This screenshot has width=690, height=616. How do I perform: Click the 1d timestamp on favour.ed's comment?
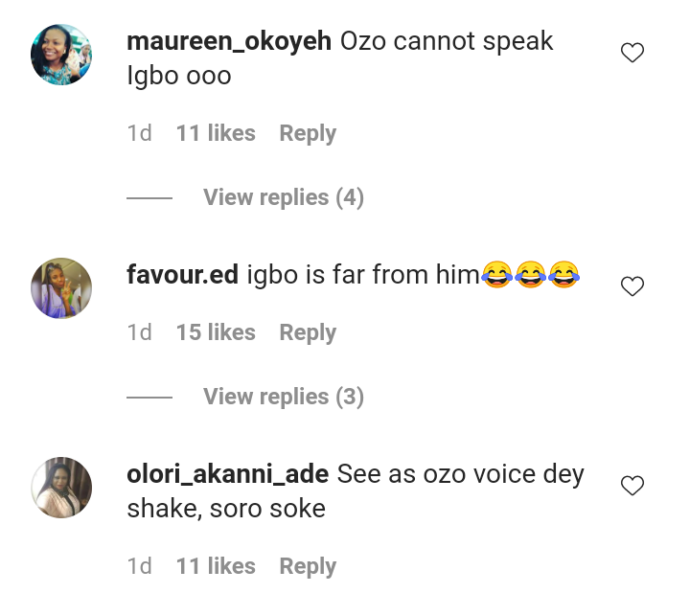click(x=140, y=332)
